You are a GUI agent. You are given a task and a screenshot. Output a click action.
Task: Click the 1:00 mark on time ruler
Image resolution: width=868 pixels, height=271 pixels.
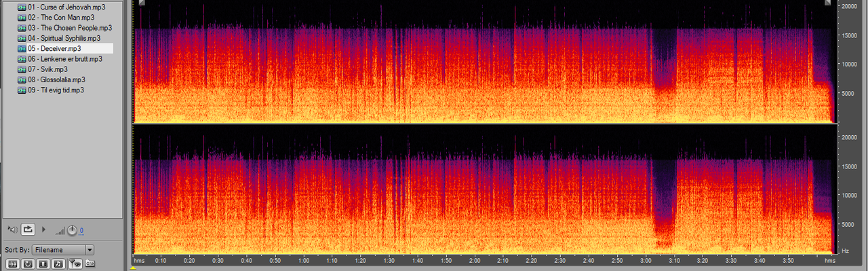[x=304, y=261]
